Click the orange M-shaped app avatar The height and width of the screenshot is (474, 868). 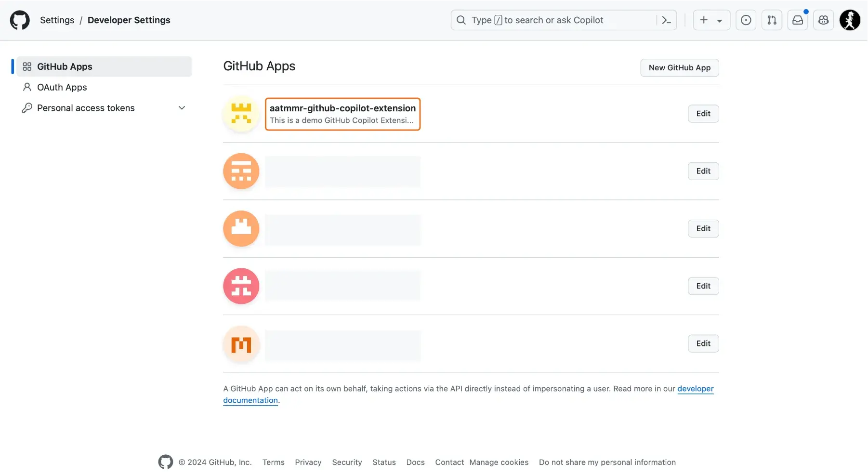(x=241, y=343)
